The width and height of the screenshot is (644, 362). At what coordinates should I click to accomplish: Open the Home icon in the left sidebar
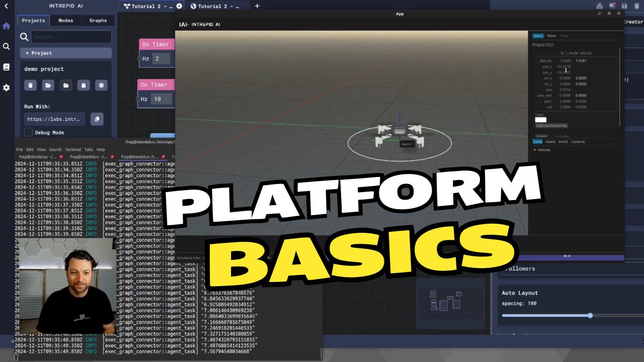[x=6, y=26]
